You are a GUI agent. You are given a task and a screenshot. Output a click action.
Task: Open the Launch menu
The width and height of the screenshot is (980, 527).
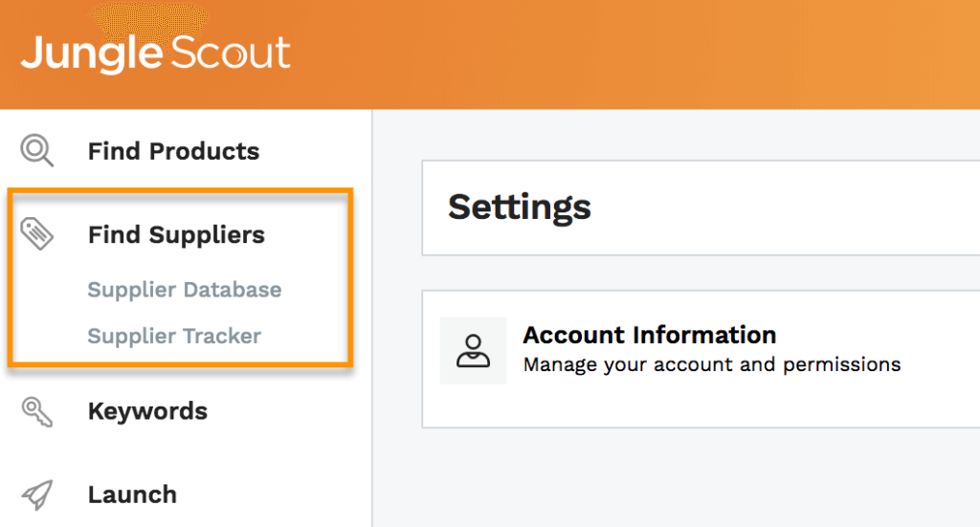pyautogui.click(x=132, y=494)
